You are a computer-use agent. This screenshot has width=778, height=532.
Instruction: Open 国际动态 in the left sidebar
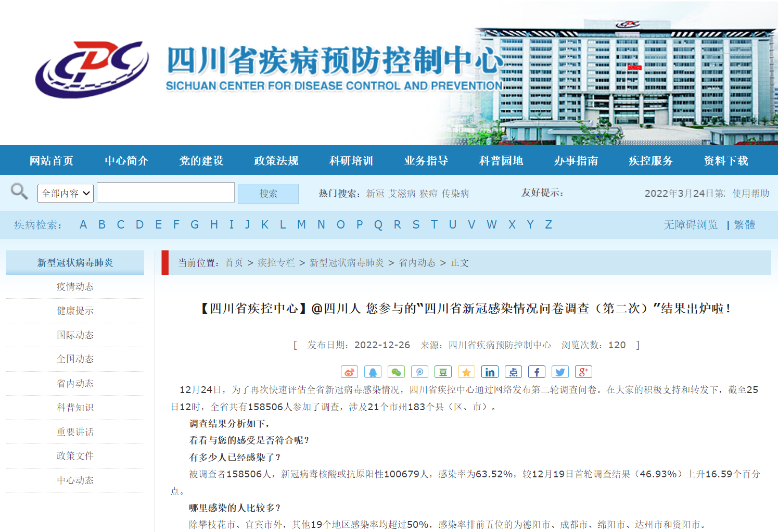point(75,335)
